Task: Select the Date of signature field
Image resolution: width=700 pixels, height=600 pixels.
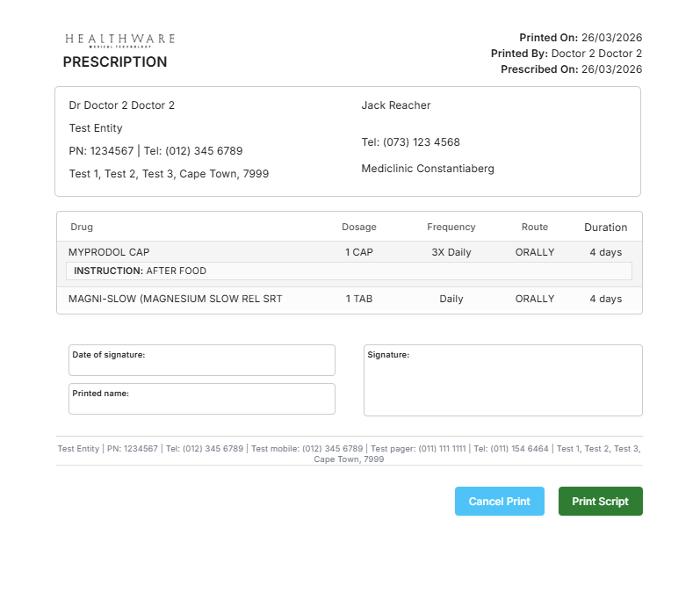Action: coord(202,360)
